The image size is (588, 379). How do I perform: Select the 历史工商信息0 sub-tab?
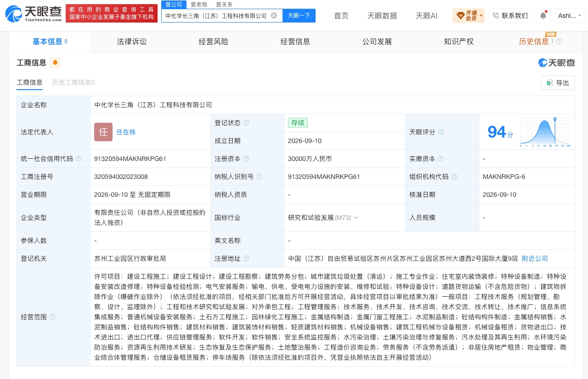click(73, 83)
